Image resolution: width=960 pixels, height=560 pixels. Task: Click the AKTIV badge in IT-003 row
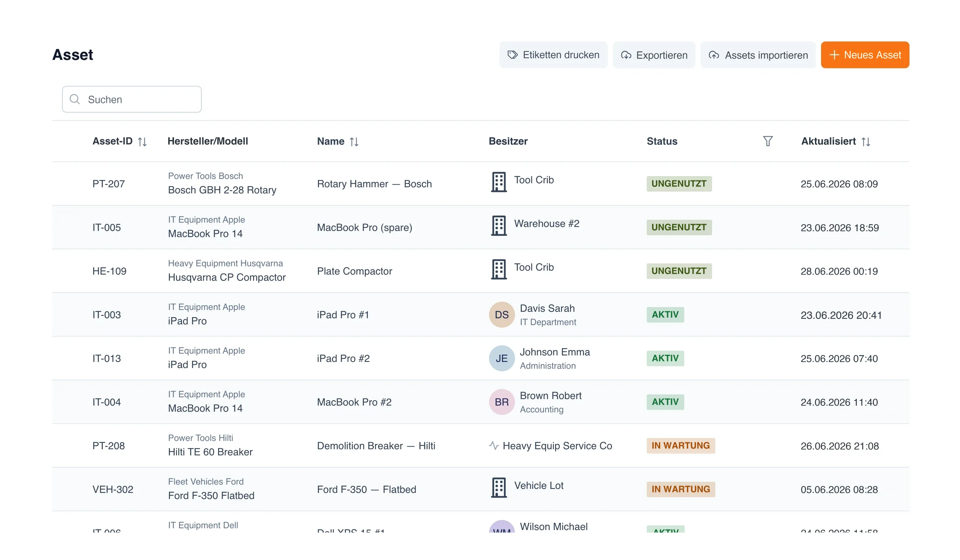665,315
